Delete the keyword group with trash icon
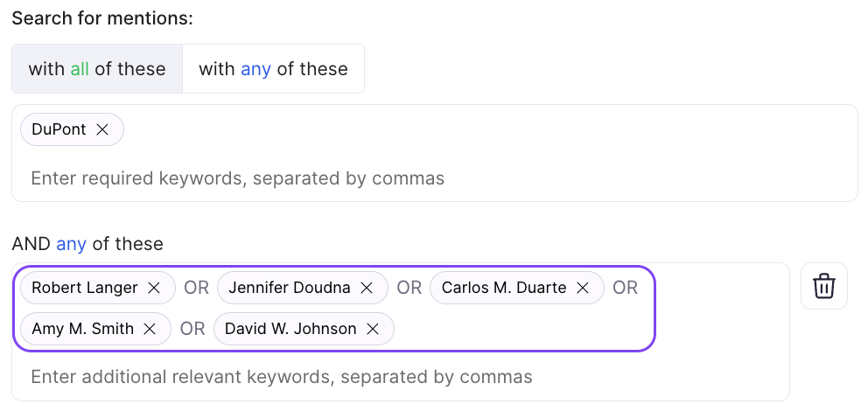The height and width of the screenshot is (411, 868). 823,286
